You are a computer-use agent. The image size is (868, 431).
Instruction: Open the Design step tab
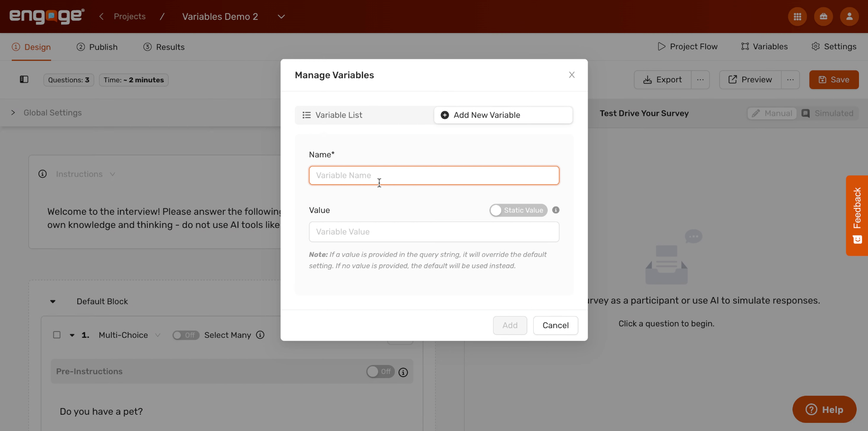click(x=31, y=47)
